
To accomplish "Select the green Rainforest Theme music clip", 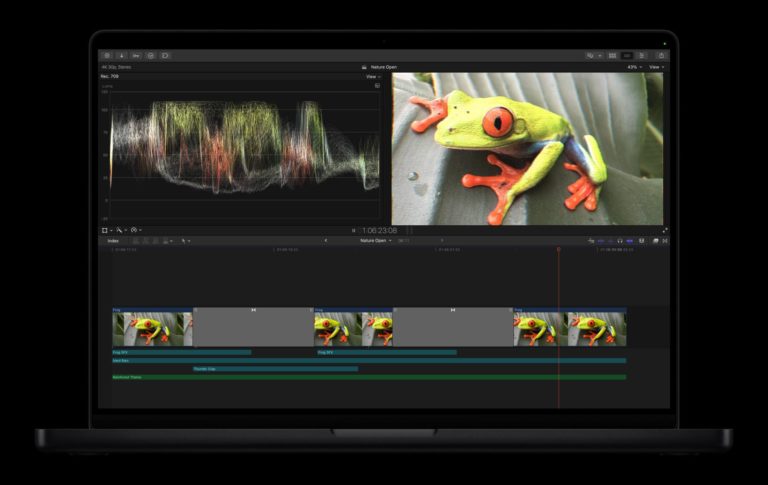I will tap(369, 377).
